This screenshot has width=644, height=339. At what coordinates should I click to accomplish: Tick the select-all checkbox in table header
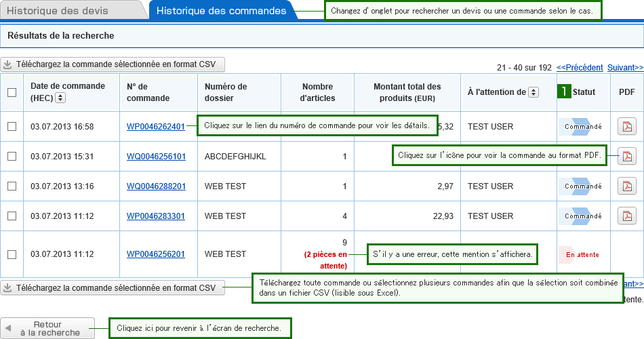(12, 92)
